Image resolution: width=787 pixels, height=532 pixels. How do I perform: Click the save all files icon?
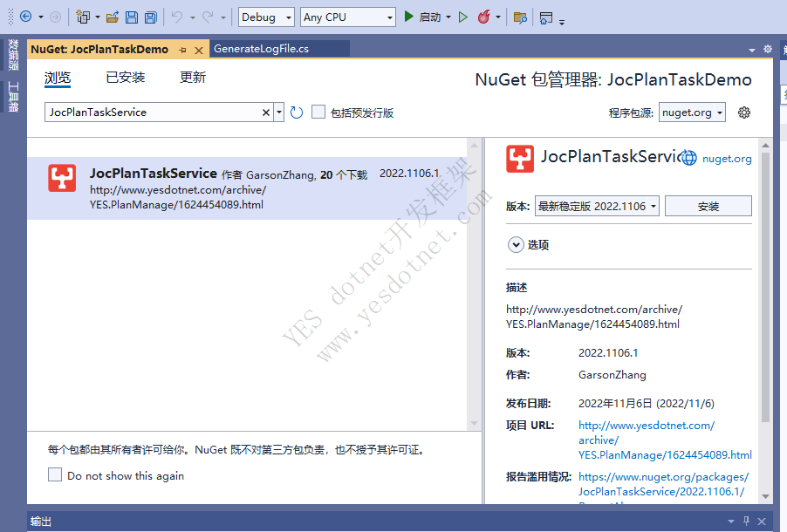click(151, 17)
